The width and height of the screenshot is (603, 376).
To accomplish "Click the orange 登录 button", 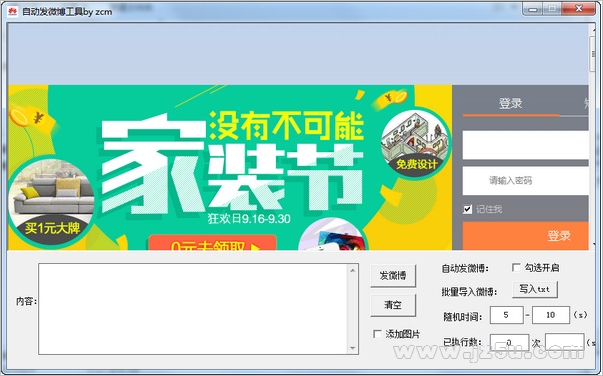I will click(x=525, y=236).
